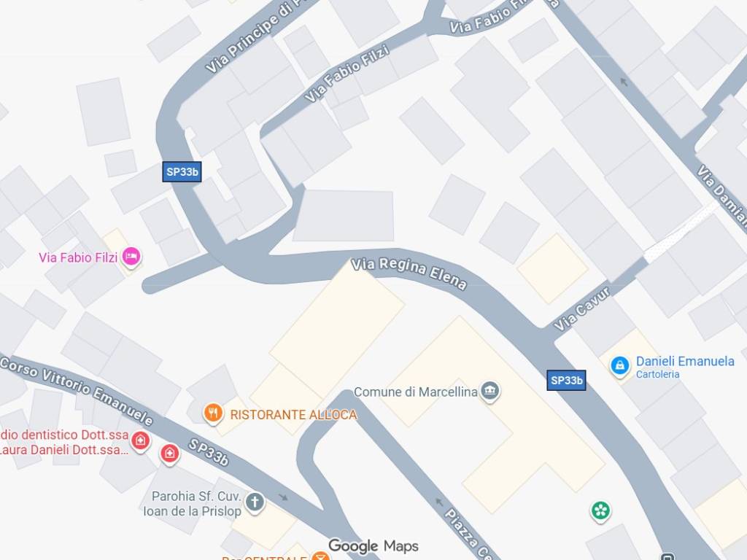The image size is (747, 560).
Task: Click the Via Regina Elena street label
Action: click(409, 274)
